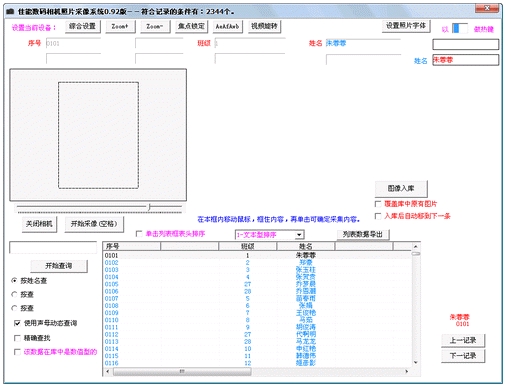Click the 图像入库 save image button

point(401,189)
